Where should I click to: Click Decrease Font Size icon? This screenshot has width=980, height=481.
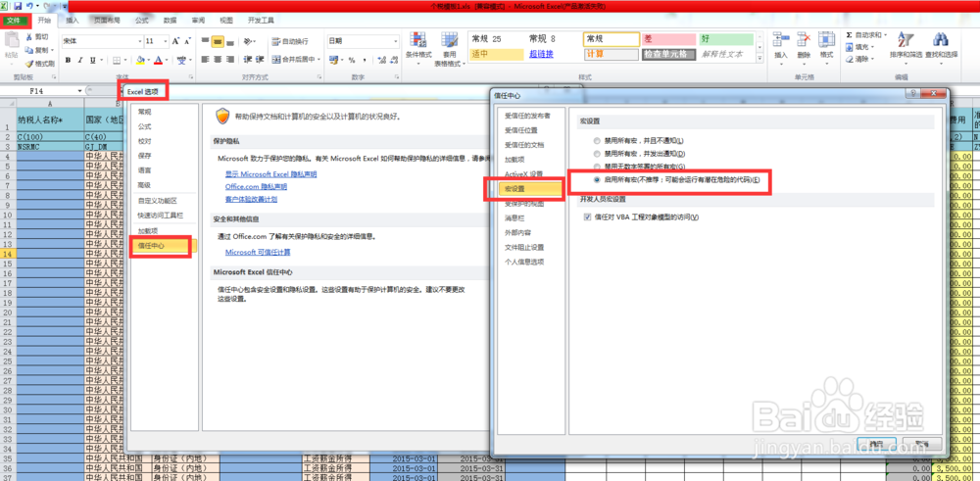(x=187, y=41)
